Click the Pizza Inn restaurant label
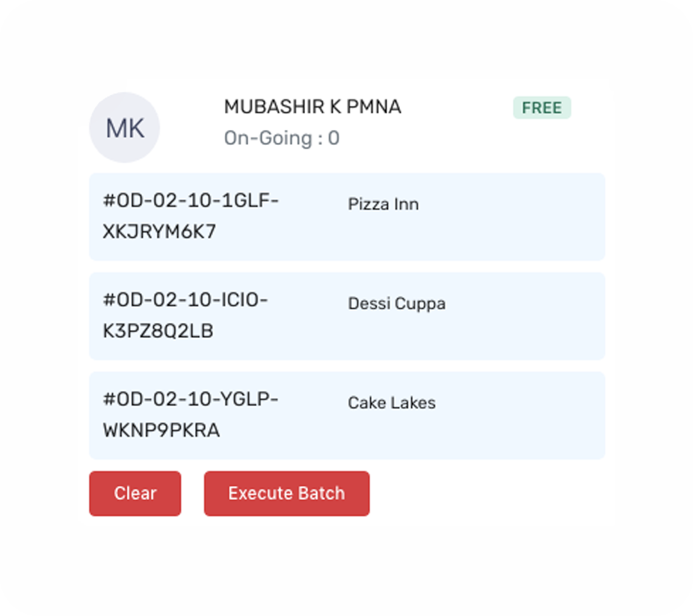The height and width of the screenshot is (616, 693). [384, 204]
